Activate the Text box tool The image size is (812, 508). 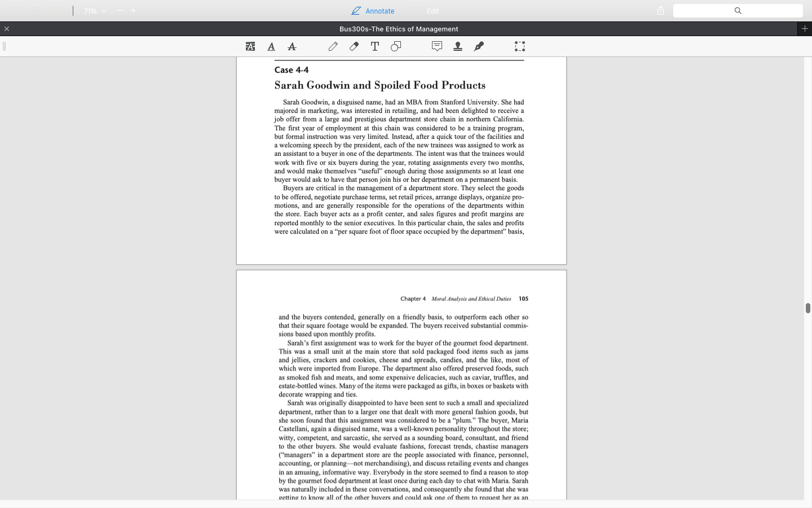(x=375, y=46)
